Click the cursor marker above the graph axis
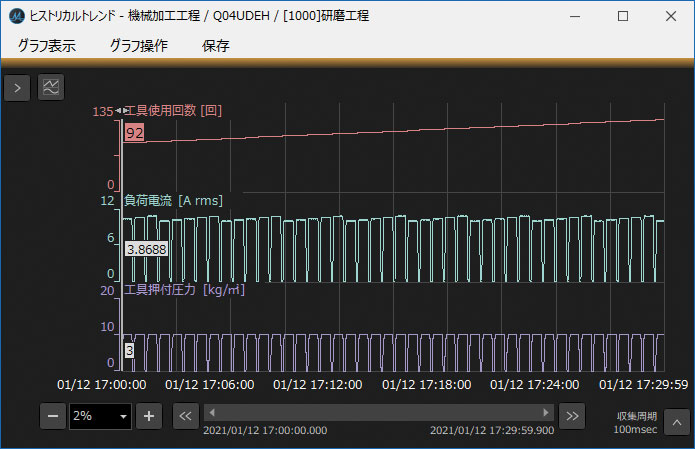This screenshot has height=449, width=695. (x=120, y=111)
